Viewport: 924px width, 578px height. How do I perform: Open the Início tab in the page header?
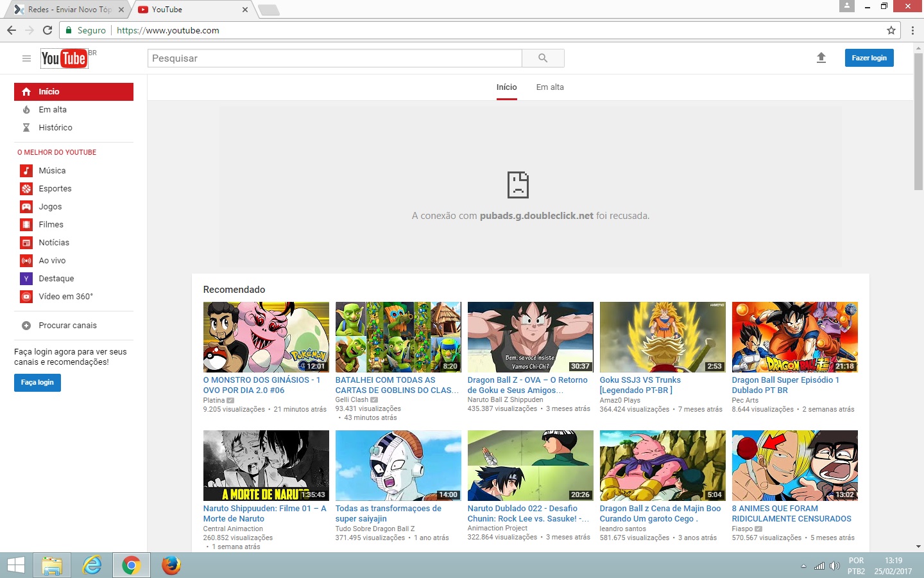(x=506, y=87)
